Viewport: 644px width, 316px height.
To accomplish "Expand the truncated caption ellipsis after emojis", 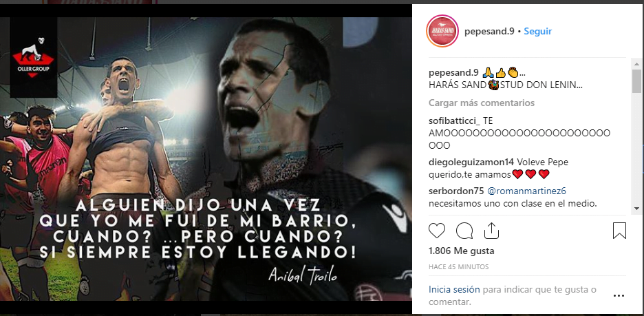I will [x=522, y=73].
